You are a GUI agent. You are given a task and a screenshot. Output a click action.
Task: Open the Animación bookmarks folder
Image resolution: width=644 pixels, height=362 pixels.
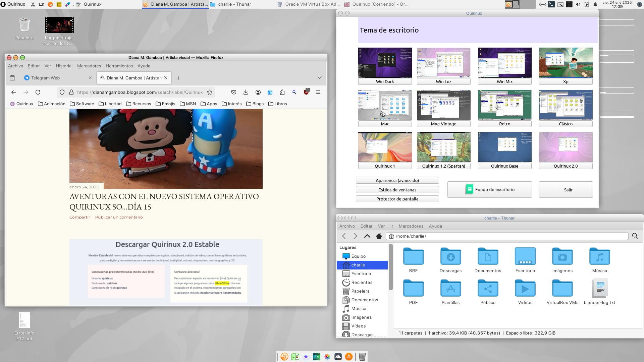tap(51, 104)
